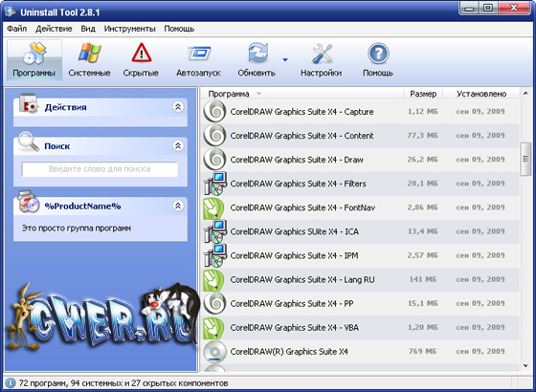Sort list by Установлено column header

click(481, 94)
